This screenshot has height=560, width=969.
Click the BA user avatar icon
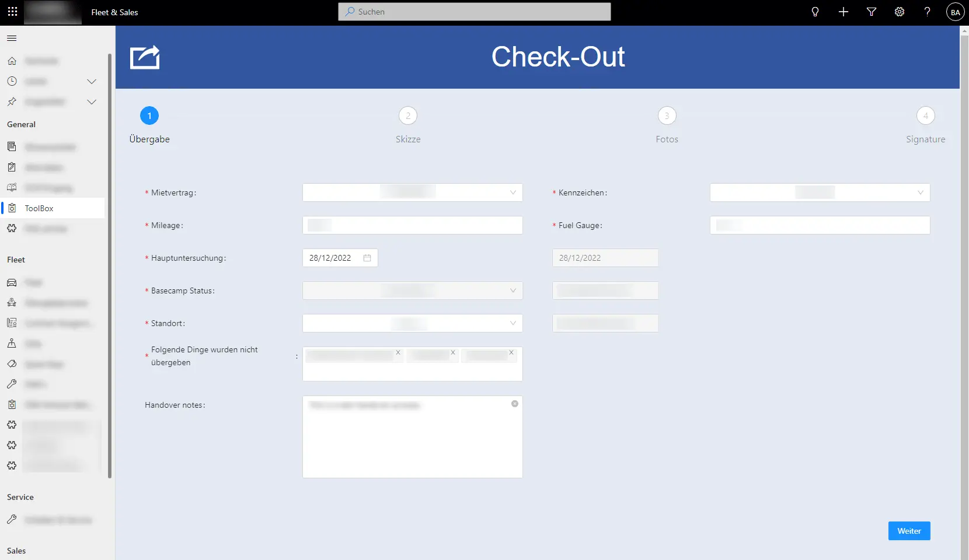tap(955, 12)
